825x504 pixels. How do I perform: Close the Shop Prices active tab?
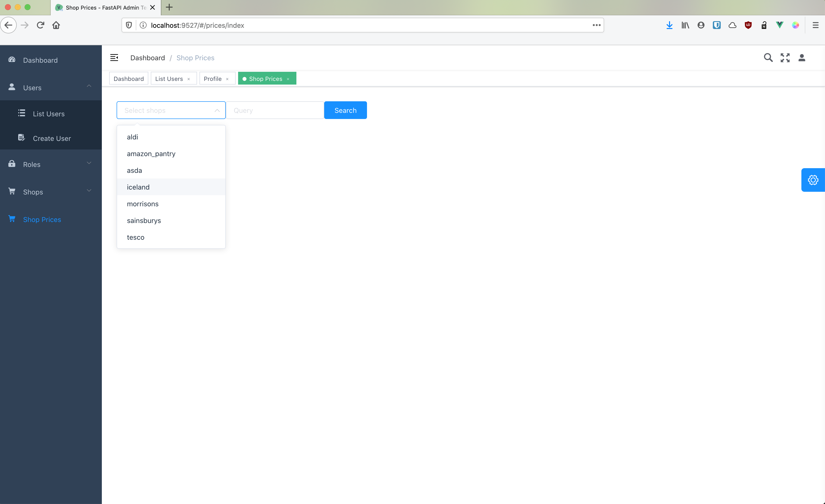[289, 78]
